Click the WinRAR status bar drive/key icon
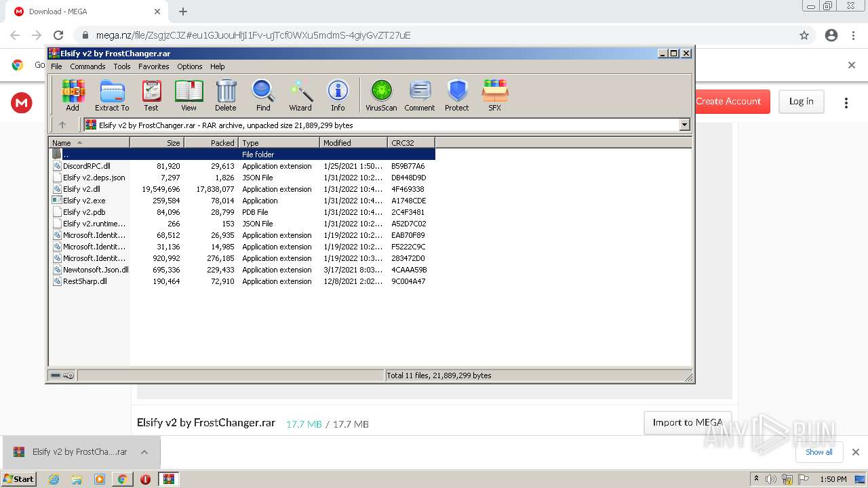Screen dimensions: 868x488 click(x=62, y=375)
